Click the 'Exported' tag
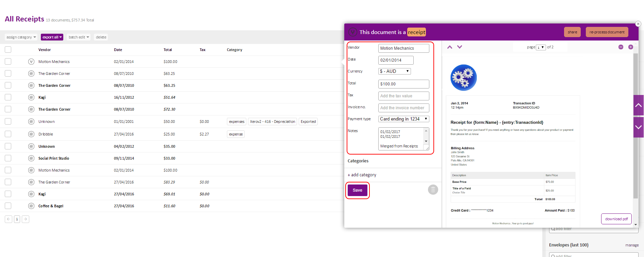This screenshot has height=257, width=644. [308, 122]
